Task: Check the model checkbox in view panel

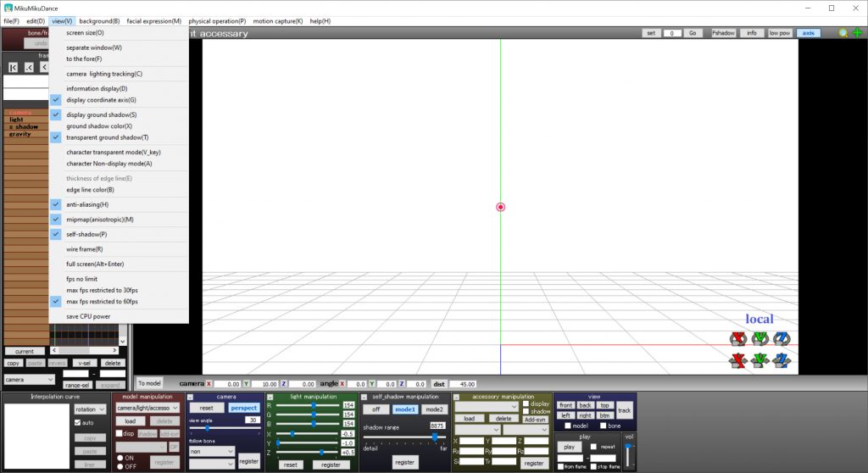Action: [x=567, y=426]
